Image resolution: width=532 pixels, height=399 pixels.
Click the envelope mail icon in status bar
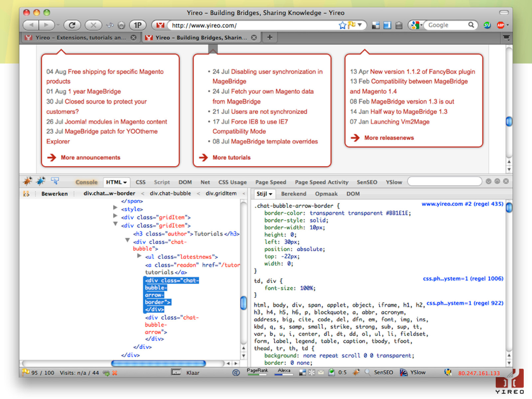tap(321, 373)
